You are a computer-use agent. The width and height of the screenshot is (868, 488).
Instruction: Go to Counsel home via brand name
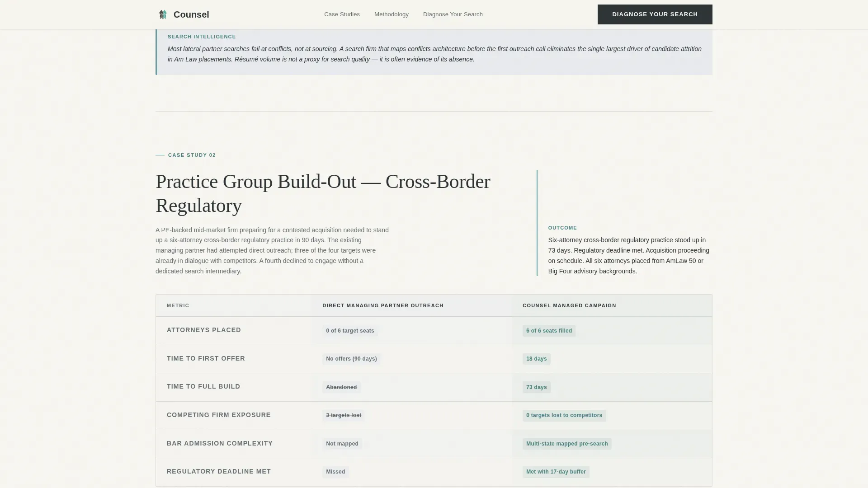(x=191, y=14)
